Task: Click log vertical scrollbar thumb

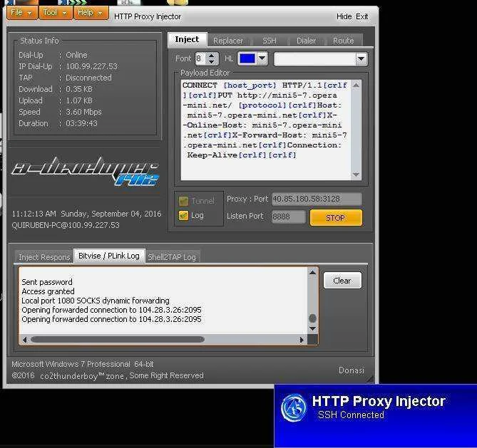Action: point(312,318)
